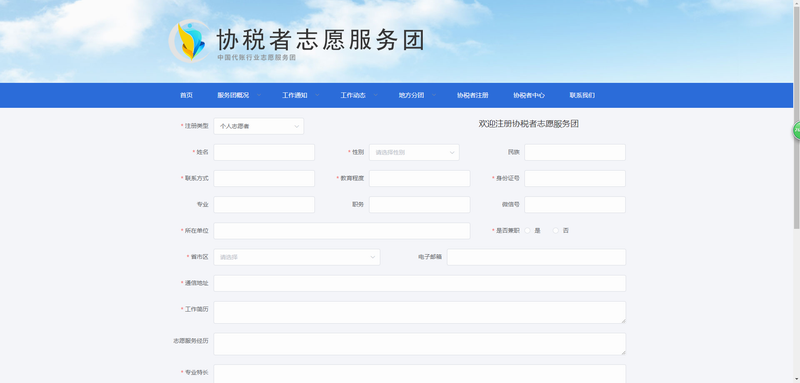Open the 注册类型 dropdown showing 个人志愿者
This screenshot has width=800, height=383.
259,126
